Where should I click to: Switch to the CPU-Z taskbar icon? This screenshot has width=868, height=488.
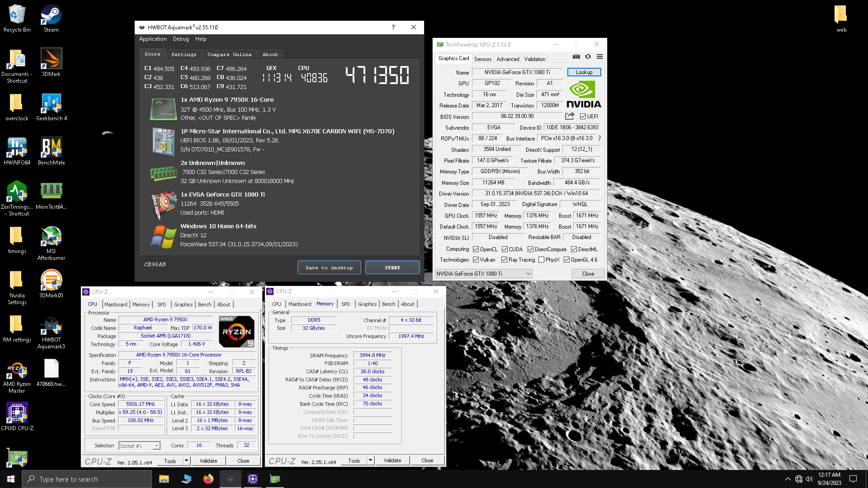point(253,479)
